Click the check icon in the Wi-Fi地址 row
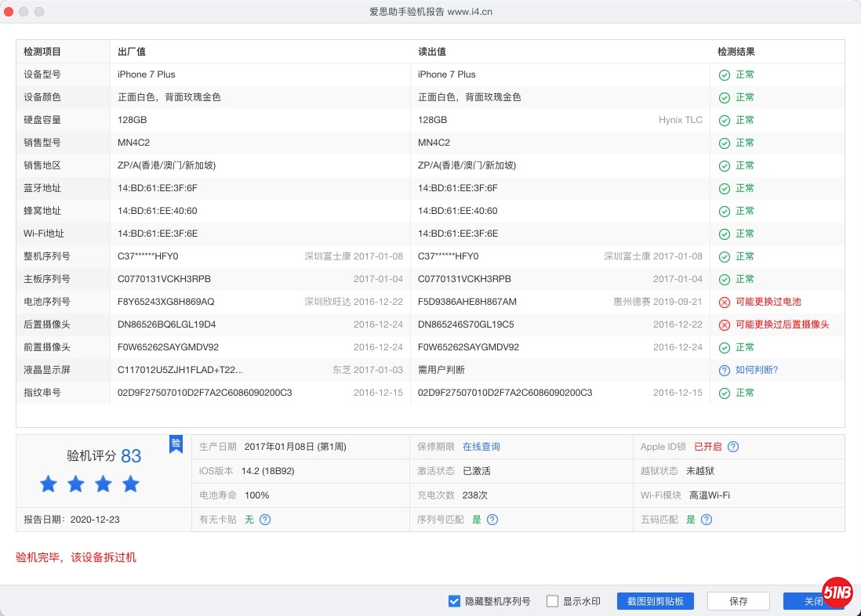 pyautogui.click(x=725, y=234)
